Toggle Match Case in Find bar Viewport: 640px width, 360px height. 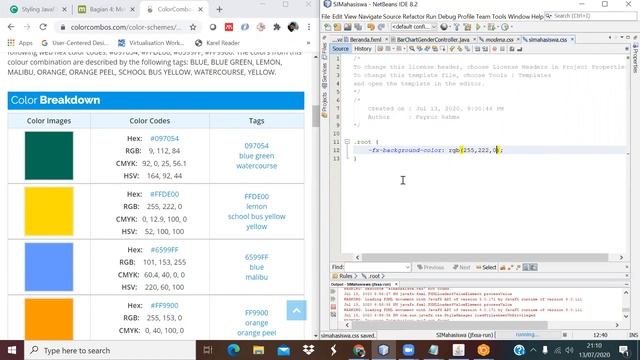coord(503,267)
